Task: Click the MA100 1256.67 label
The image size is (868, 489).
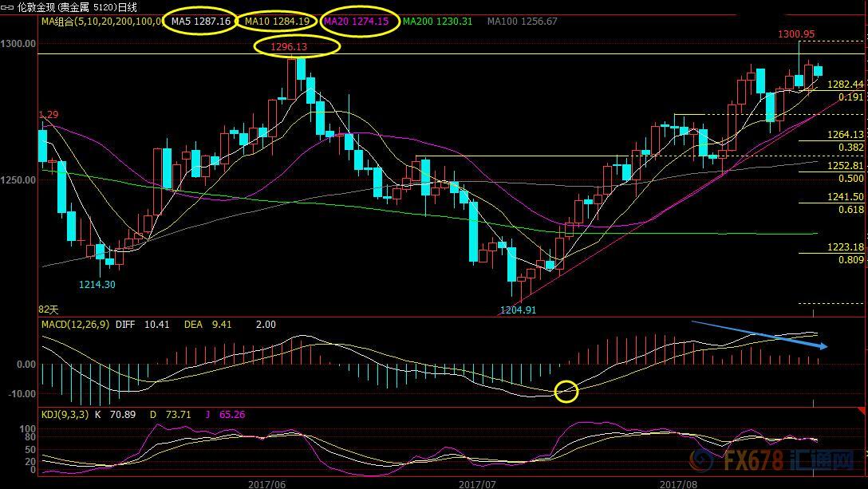Action: coord(523,22)
